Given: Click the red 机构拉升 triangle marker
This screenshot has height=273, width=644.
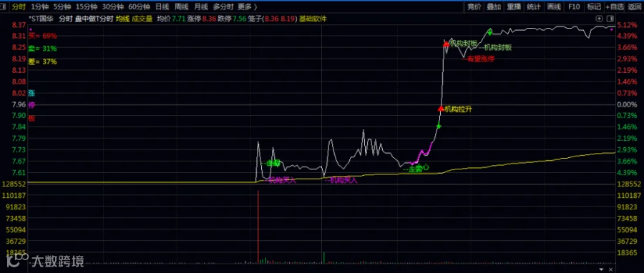Looking at the screenshot, I should tap(441, 109).
